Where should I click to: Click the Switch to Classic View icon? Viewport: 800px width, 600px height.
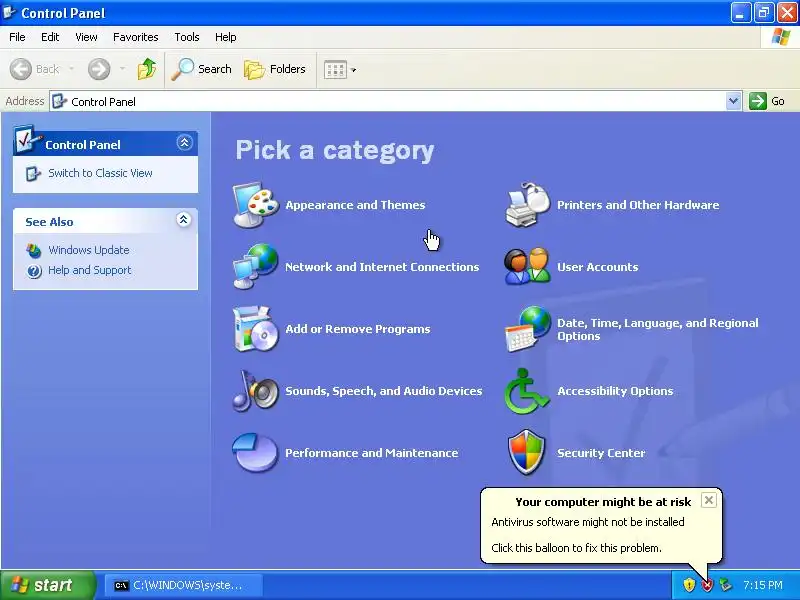click(33, 173)
